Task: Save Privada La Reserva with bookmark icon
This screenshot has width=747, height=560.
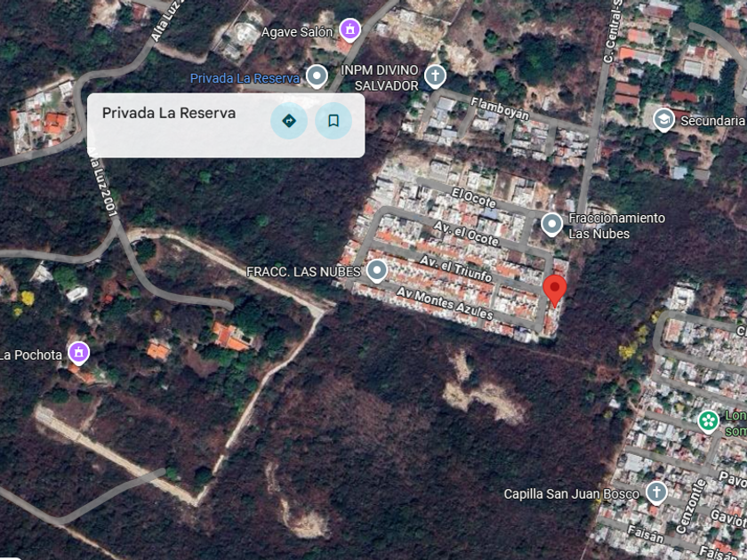Action: (x=333, y=121)
